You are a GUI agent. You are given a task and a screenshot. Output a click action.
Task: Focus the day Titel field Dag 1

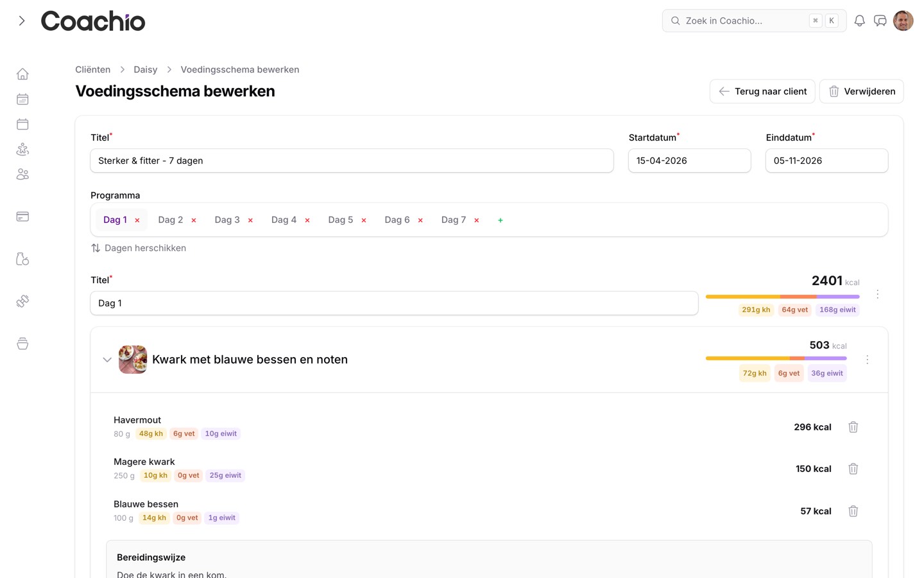(x=394, y=303)
